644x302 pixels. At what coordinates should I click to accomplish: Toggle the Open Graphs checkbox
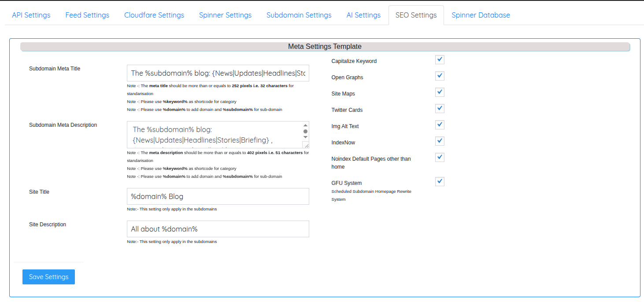440,76
